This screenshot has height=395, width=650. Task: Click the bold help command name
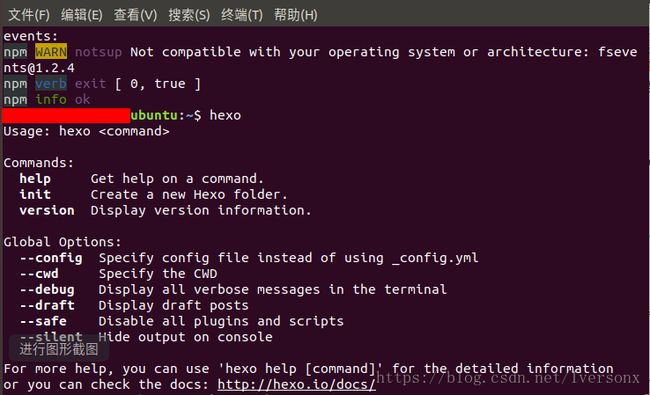pos(35,179)
